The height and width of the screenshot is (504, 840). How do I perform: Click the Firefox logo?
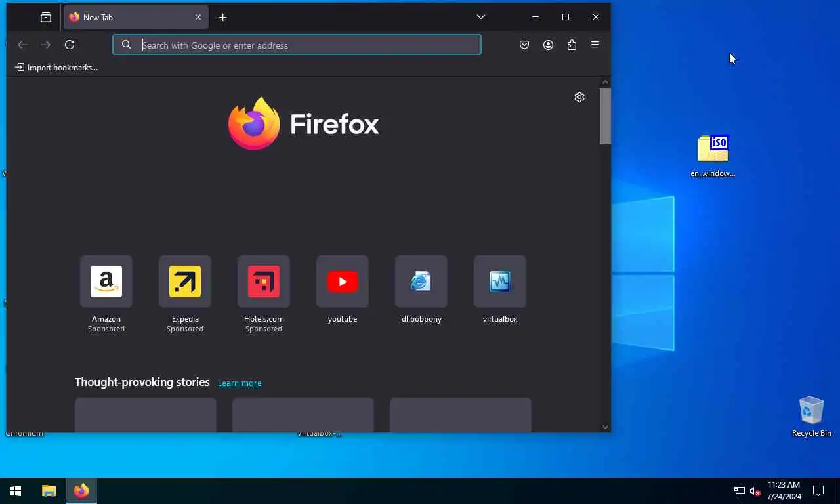pyautogui.click(x=303, y=123)
